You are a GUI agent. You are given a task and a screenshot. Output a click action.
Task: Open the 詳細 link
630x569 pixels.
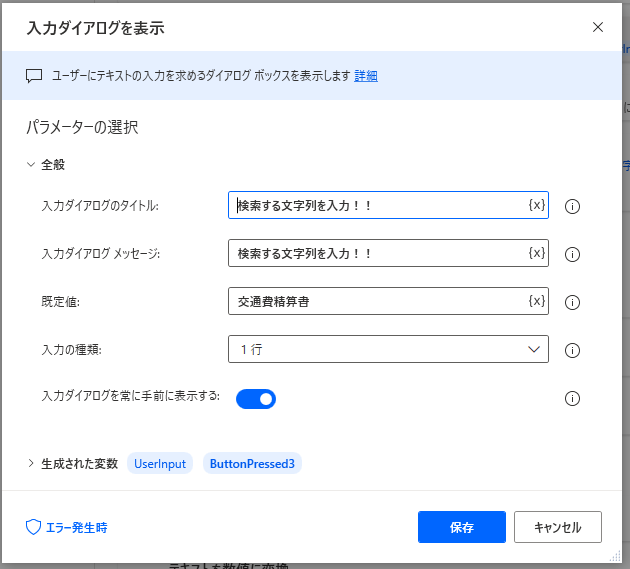coord(366,76)
